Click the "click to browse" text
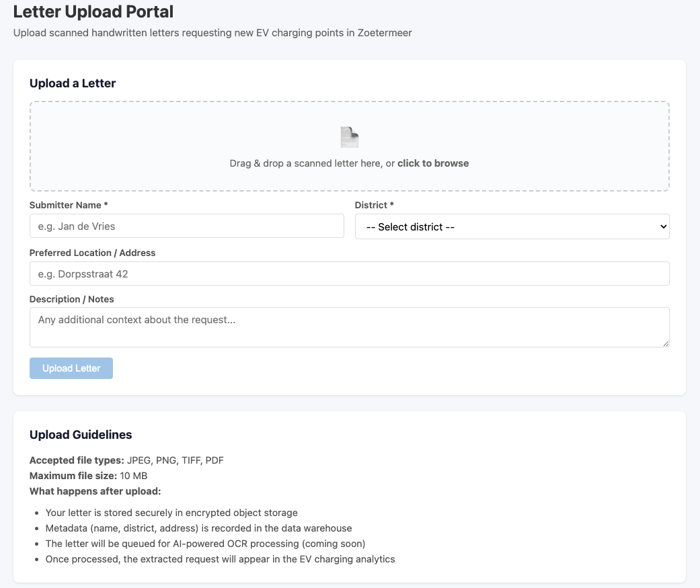This screenshot has height=588, width=700. pyautogui.click(x=433, y=163)
